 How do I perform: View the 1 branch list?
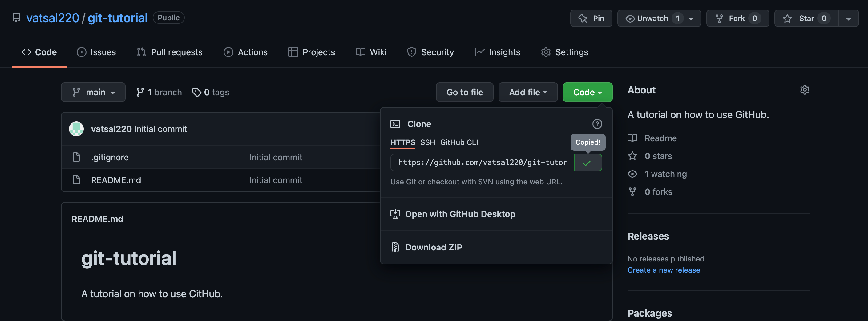coord(159,92)
